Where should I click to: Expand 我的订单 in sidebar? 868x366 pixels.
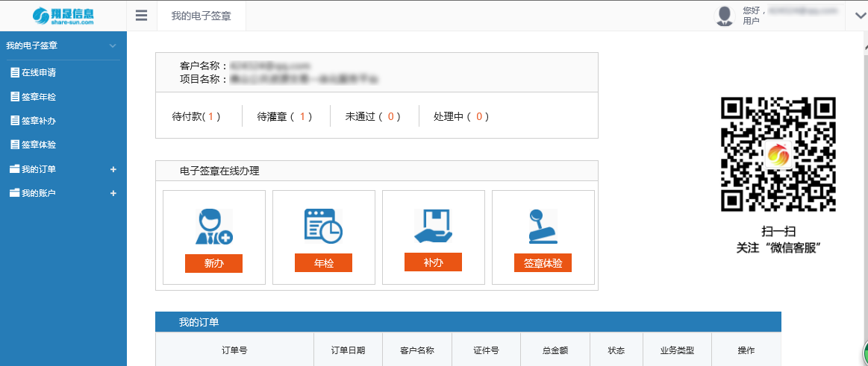[x=113, y=170]
